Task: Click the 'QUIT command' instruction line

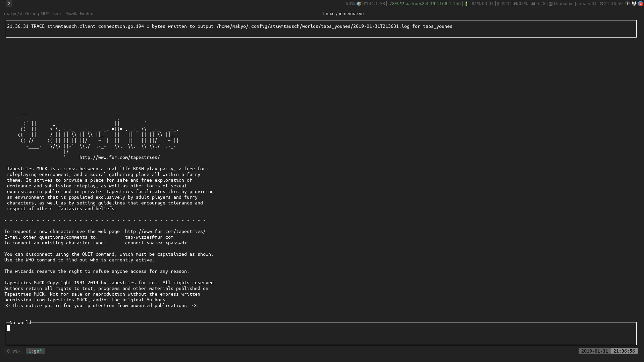Action: 109,254
